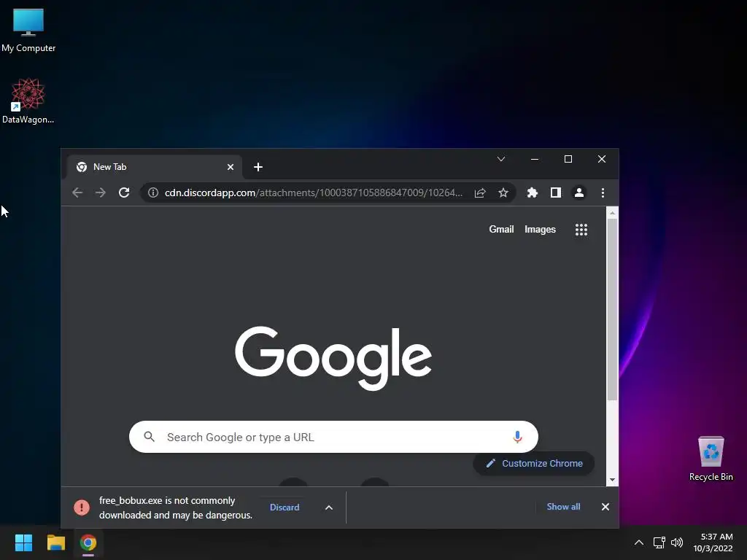Viewport: 747px width, 560px height.
Task: Click the free_bobux.exe warning text
Action: click(176, 507)
